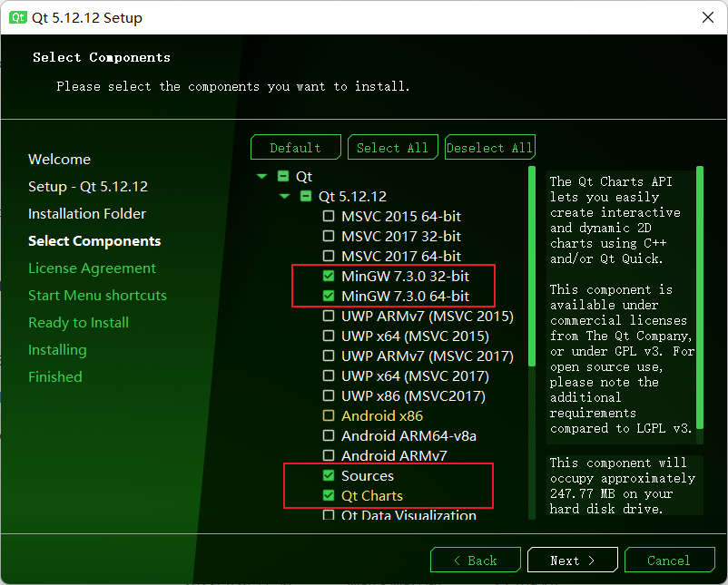Image resolution: width=728 pixels, height=585 pixels.
Task: Click the component tree vertical scrollbar
Action: click(532, 267)
